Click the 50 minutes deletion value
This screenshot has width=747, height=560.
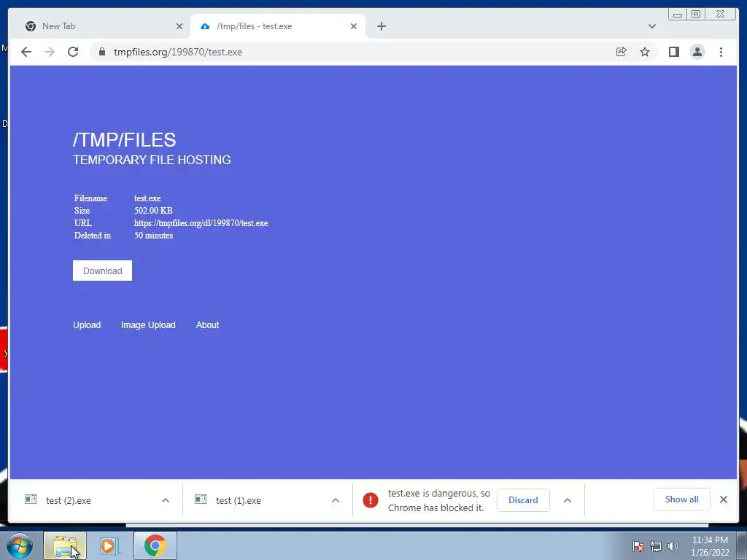point(153,236)
